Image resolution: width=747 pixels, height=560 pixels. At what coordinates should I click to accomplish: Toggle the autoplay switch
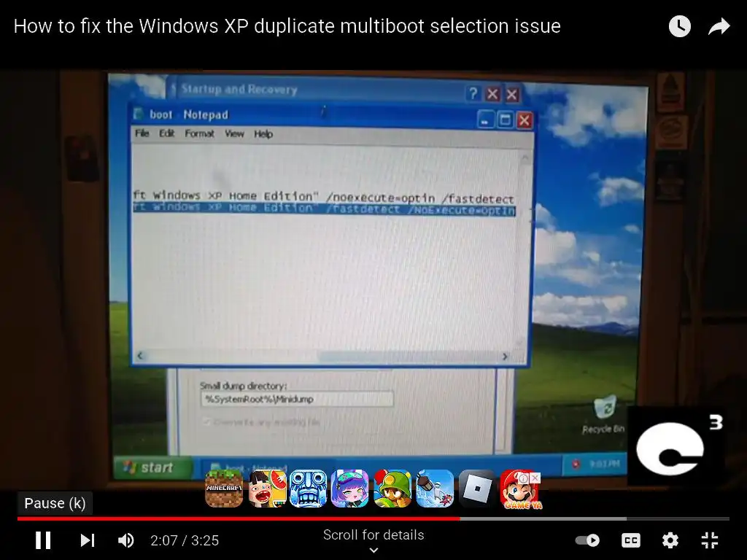(x=587, y=540)
